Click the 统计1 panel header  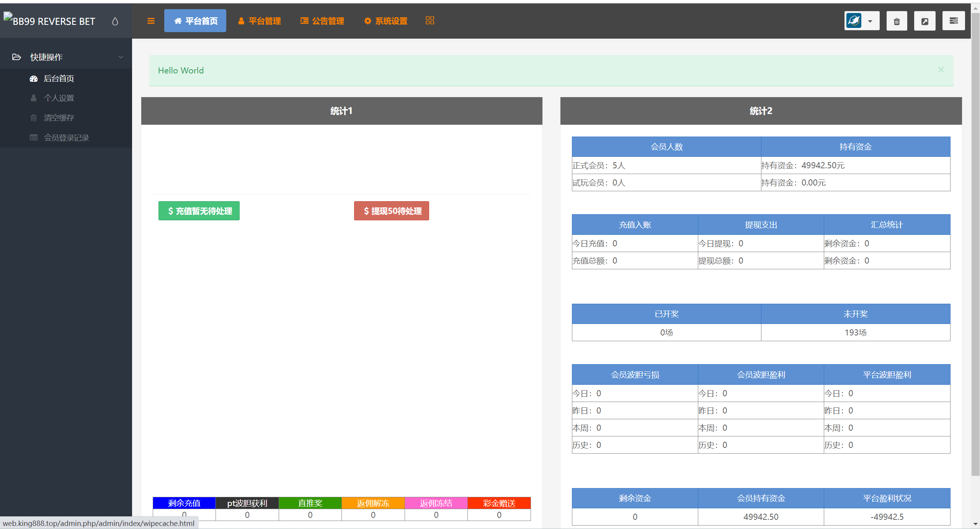click(x=341, y=111)
